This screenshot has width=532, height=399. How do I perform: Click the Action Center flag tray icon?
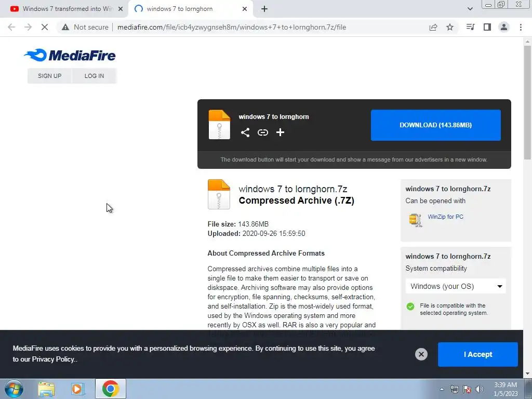(467, 389)
